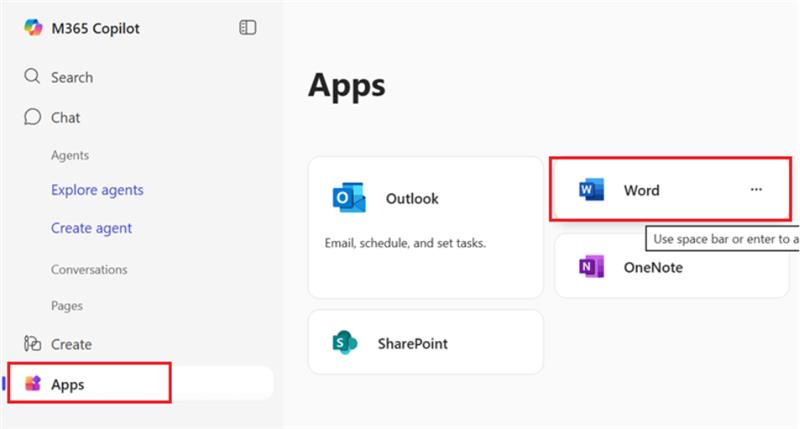
Task: Launch Word from its card title
Action: tap(641, 190)
